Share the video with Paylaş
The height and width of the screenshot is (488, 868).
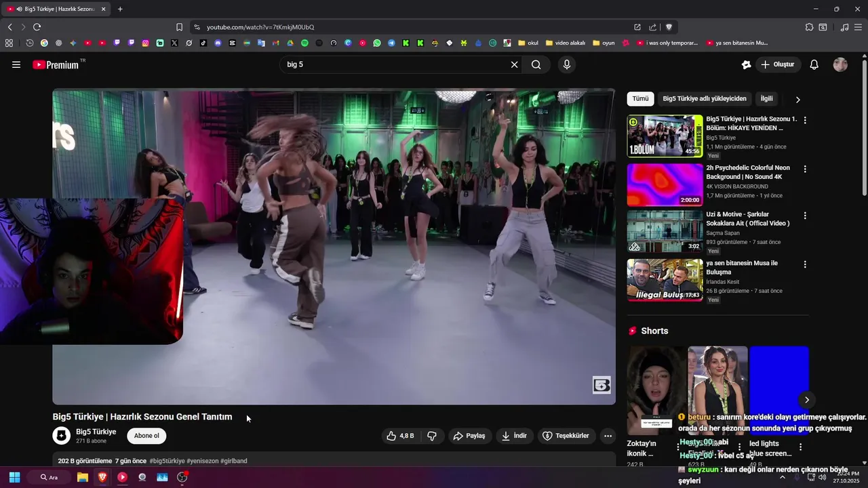(469, 436)
